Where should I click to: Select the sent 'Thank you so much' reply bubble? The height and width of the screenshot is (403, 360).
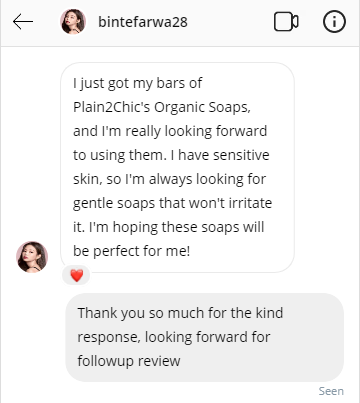click(204, 337)
